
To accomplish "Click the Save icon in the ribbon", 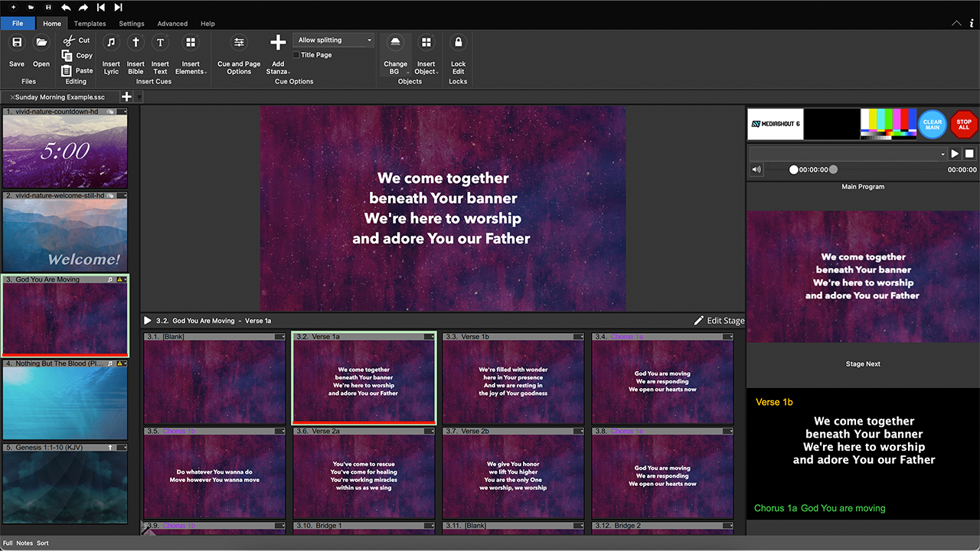I will [17, 43].
